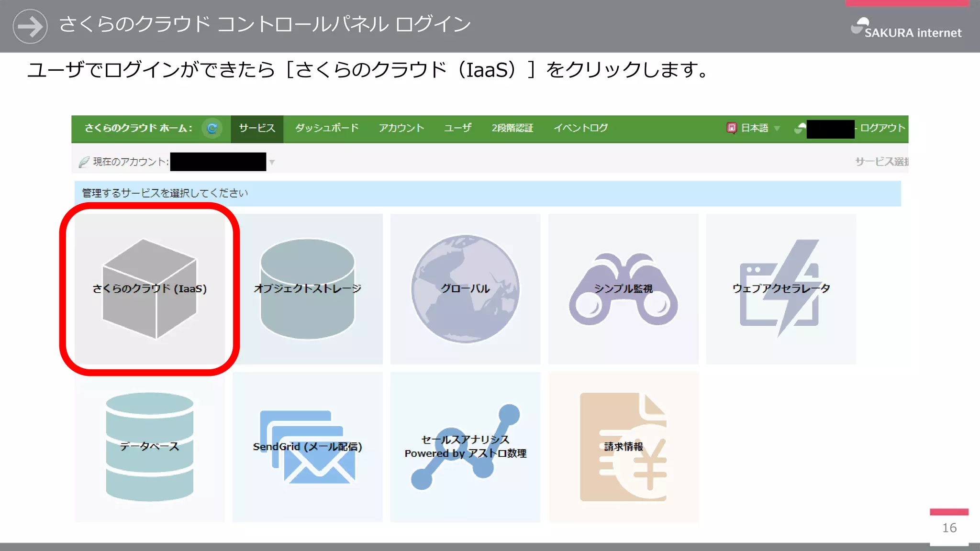The width and height of the screenshot is (980, 551).
Task: View the イベントログ tab
Action: coord(581,128)
